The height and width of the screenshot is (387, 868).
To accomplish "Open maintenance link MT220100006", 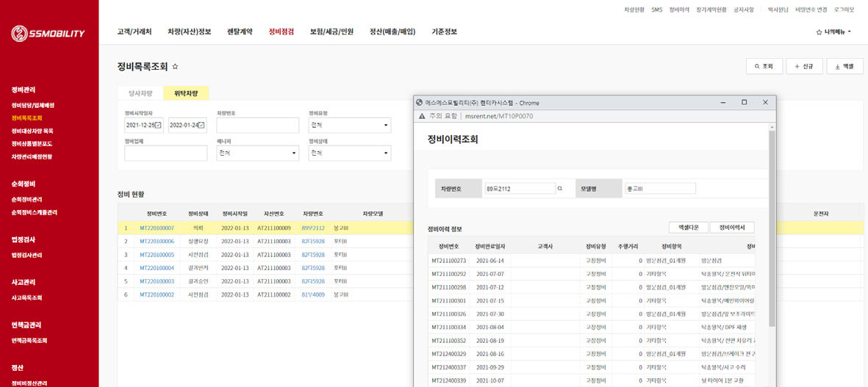I will (157, 241).
